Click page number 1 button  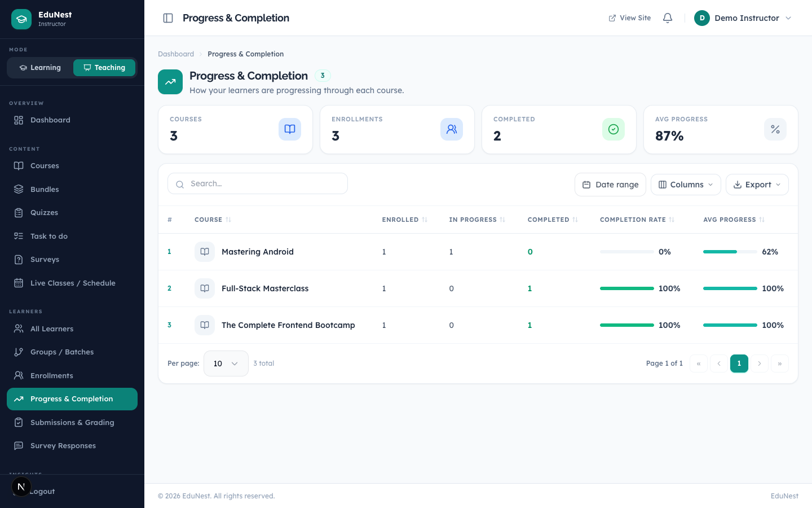click(739, 364)
